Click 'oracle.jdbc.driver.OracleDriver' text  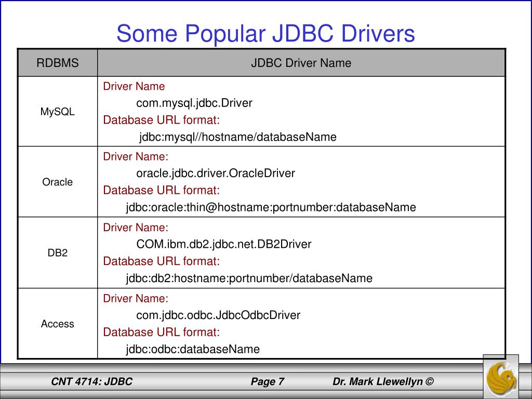click(x=216, y=174)
